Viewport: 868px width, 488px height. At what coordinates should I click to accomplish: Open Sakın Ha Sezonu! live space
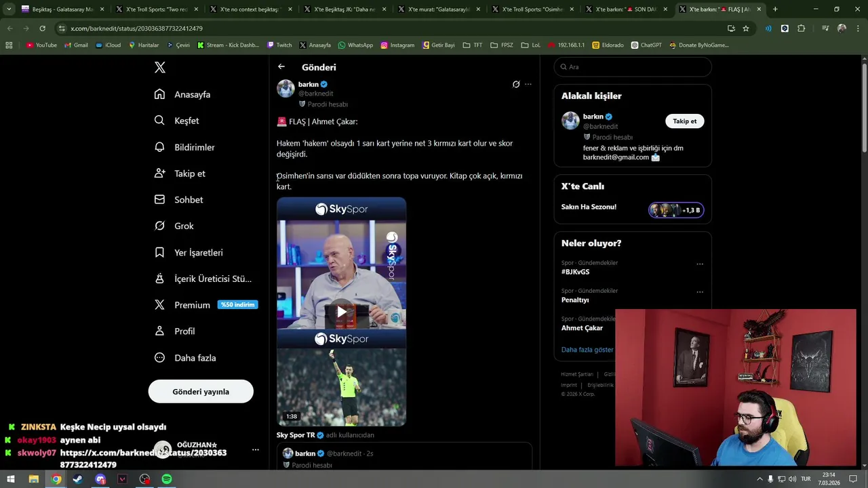click(589, 207)
